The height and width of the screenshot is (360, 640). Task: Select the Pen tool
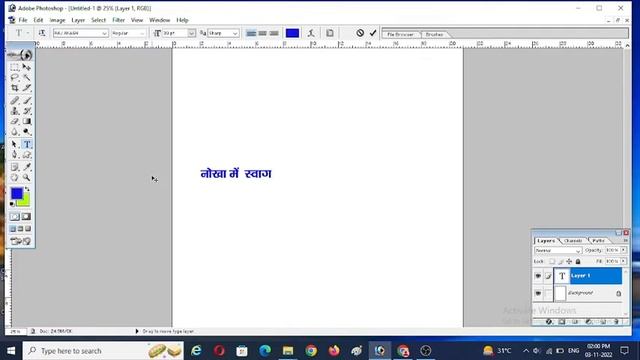pos(15,155)
